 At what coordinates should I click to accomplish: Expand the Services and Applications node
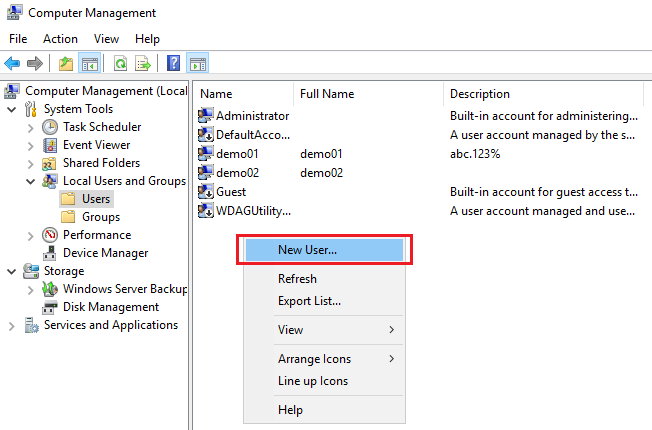pos(12,326)
